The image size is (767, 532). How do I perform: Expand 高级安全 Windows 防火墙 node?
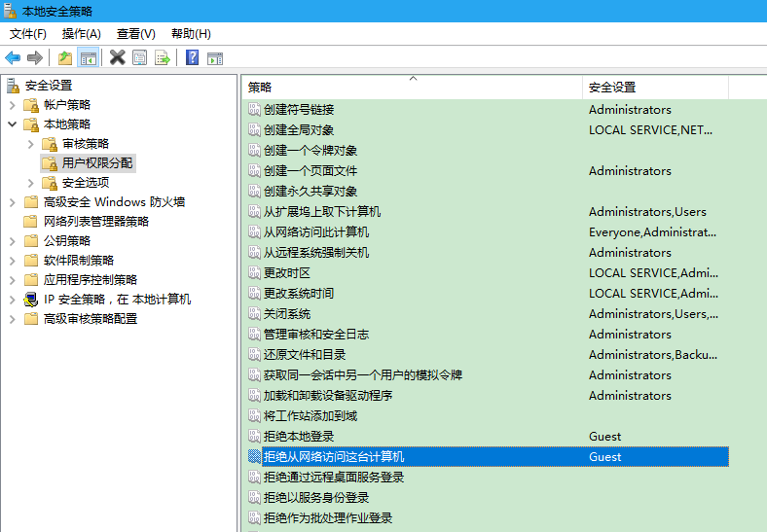point(13,202)
